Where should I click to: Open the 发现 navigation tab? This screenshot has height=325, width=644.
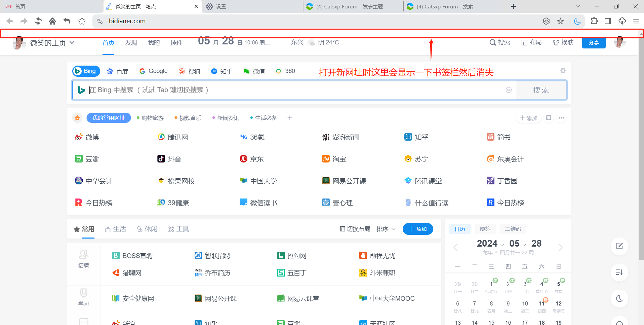click(131, 43)
